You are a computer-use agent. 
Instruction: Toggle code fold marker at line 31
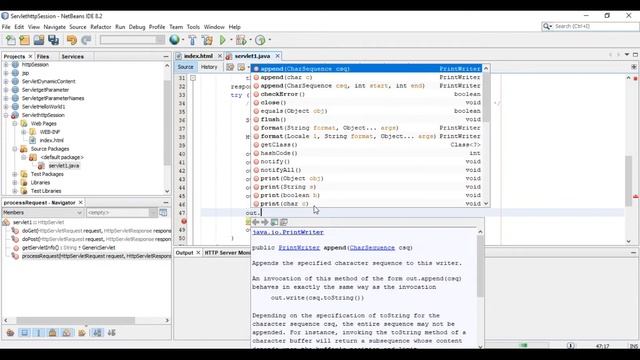click(193, 78)
